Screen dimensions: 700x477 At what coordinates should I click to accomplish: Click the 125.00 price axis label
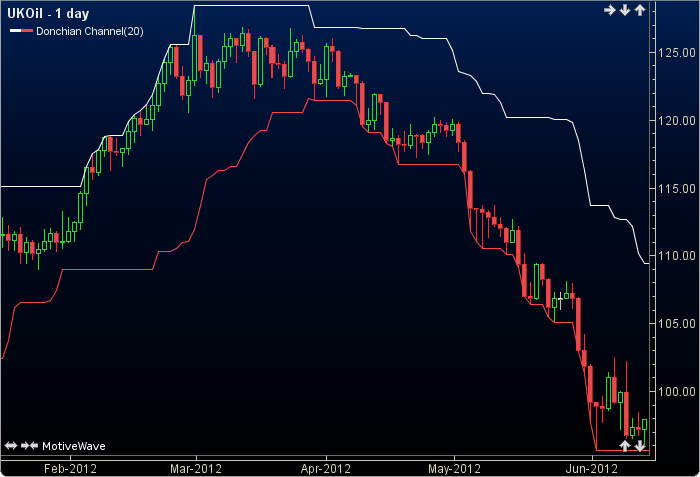click(677, 53)
